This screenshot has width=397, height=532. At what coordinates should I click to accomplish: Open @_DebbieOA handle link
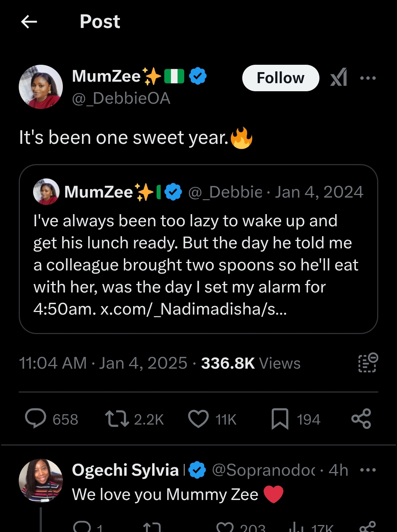121,99
